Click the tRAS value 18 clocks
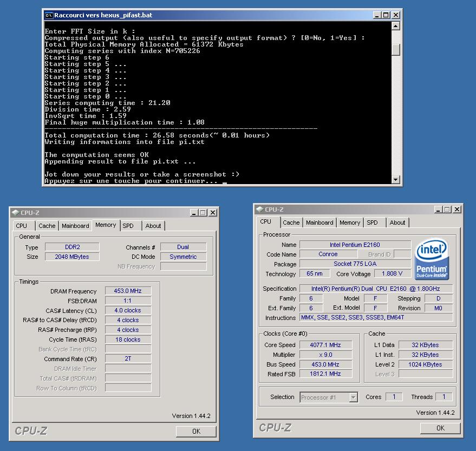Screen dimensions: 476x451 [128, 339]
